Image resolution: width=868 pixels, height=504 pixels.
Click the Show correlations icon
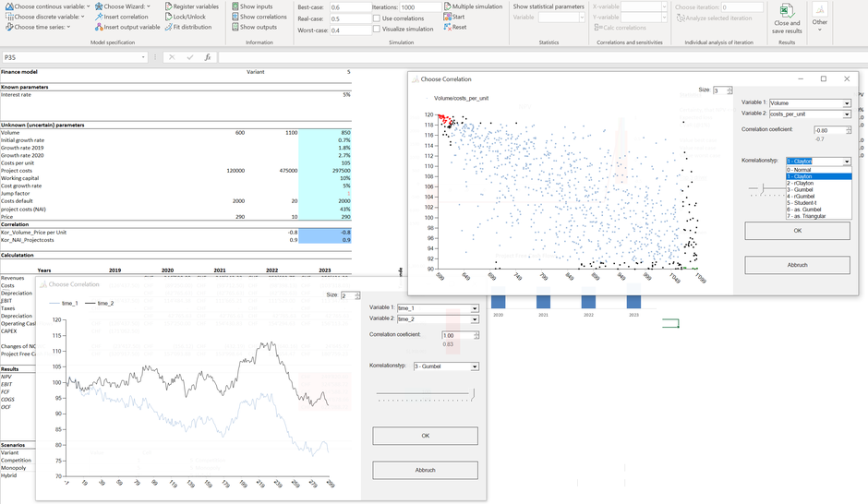(x=235, y=17)
